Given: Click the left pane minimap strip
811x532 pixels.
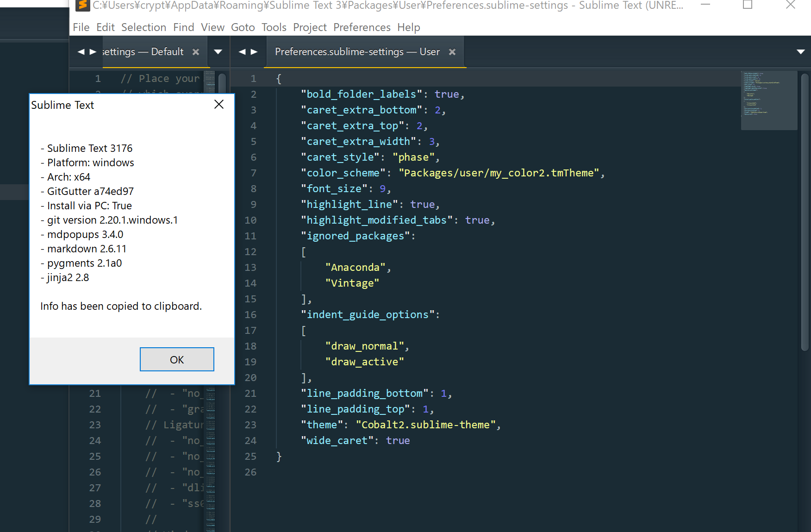Looking at the screenshot, I should pos(210,457).
